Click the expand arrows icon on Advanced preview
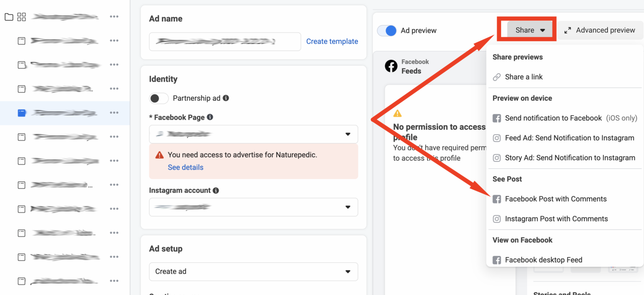The width and height of the screenshot is (644, 295). coord(567,30)
